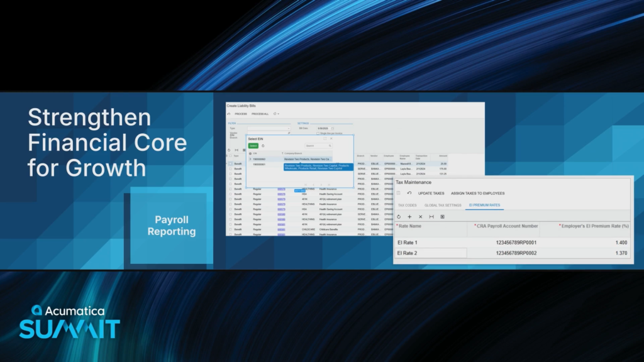This screenshot has width=644, height=362.
Task: Delete row using the X icon in Tax Maintenance
Action: (x=420, y=216)
